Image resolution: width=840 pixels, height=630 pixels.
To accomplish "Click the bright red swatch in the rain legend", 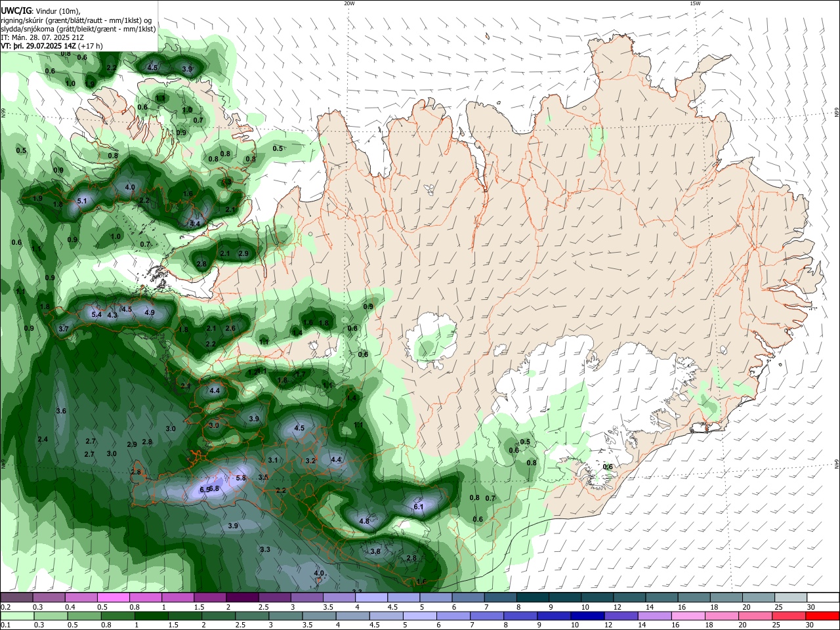I will [x=824, y=616].
